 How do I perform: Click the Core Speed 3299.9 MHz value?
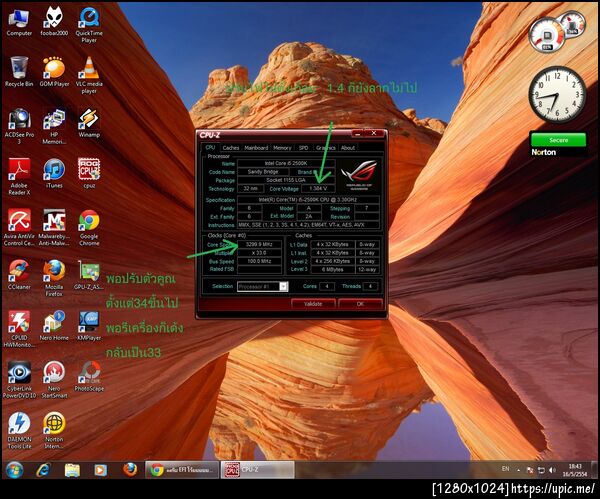coord(259,244)
